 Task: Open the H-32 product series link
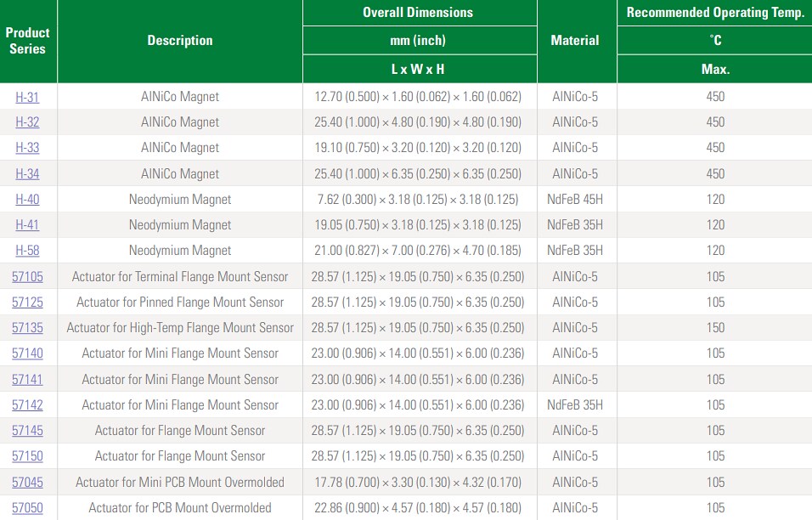[x=27, y=122]
